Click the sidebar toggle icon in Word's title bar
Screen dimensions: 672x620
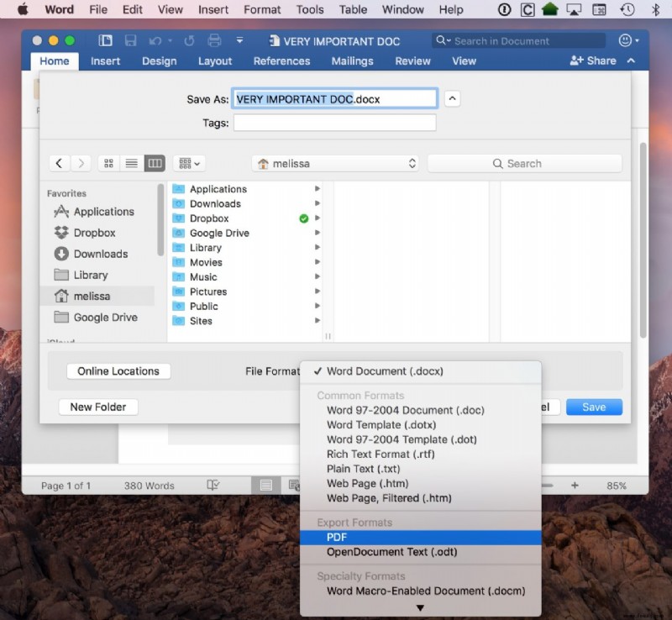coord(105,40)
